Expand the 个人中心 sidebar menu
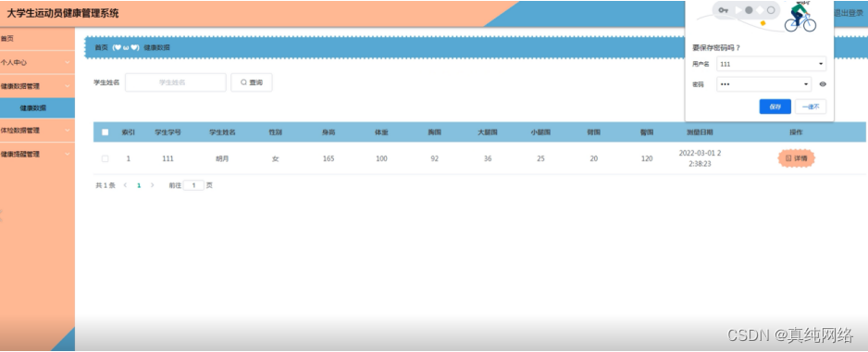Image resolution: width=868 pixels, height=352 pixels. pos(37,62)
